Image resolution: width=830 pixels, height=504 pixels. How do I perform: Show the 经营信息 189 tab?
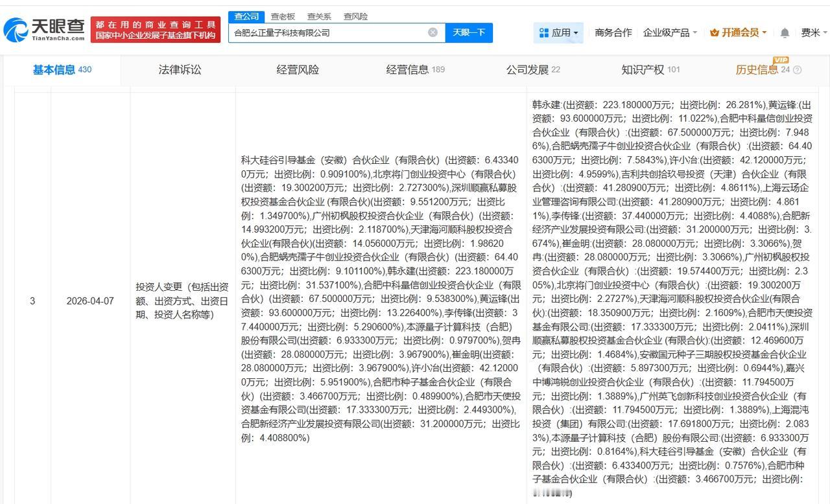click(x=415, y=70)
